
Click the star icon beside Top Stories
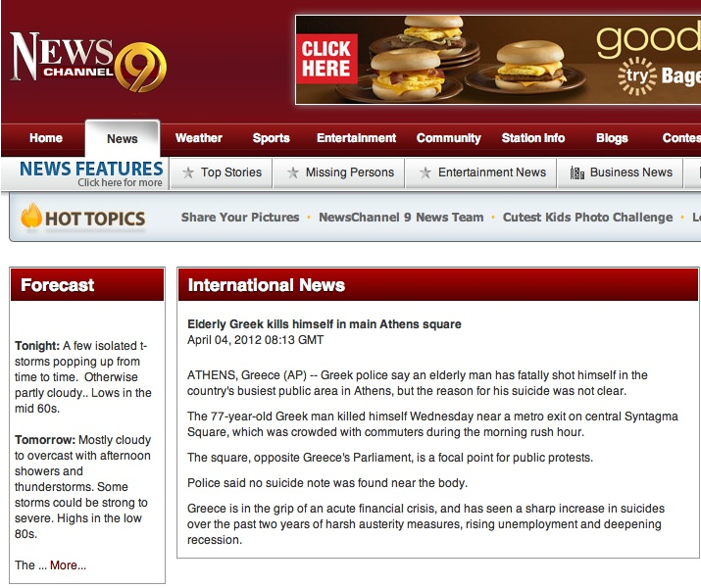[x=188, y=172]
